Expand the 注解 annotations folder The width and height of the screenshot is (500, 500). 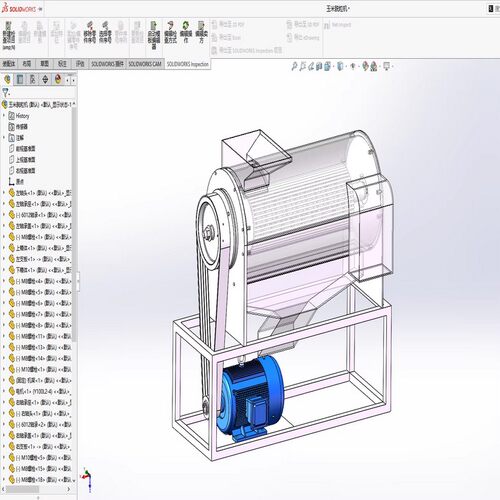[4, 138]
